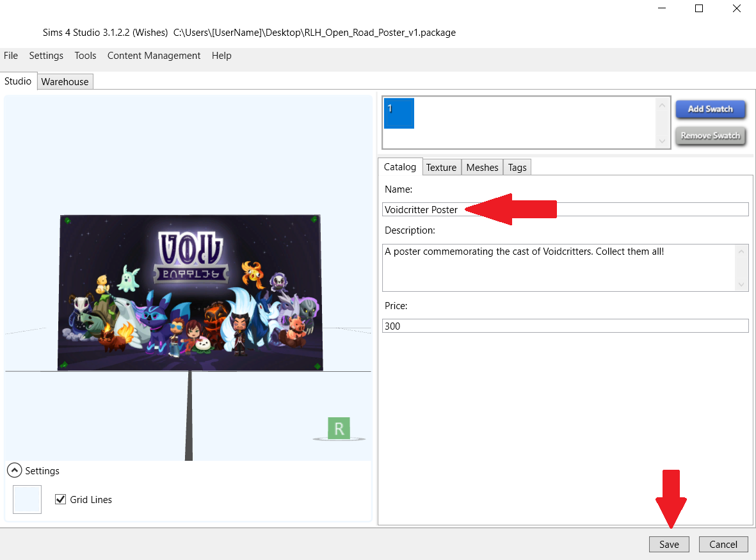Viewport: 756px width, 560px height.
Task: Open the Tools menu
Action: click(85, 56)
